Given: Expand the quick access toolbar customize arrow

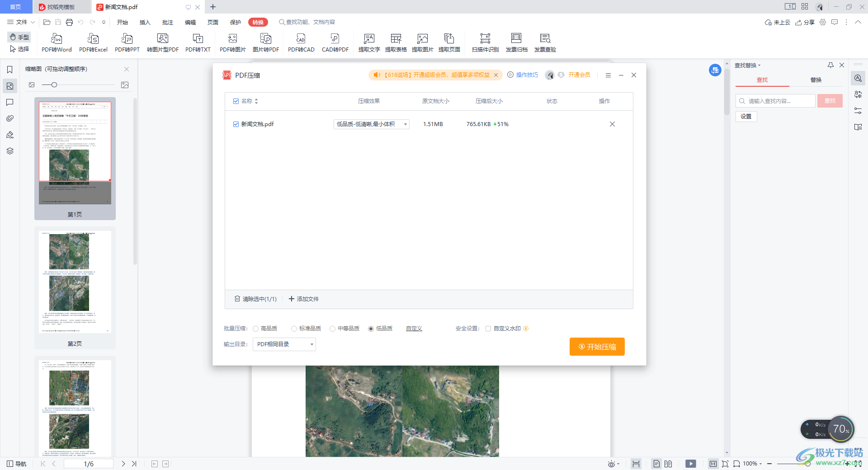Looking at the screenshot, I should (x=104, y=22).
